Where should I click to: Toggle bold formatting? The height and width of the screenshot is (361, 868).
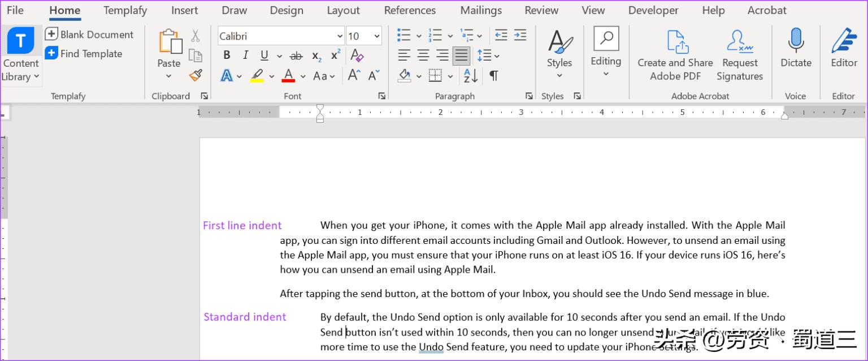tap(227, 55)
